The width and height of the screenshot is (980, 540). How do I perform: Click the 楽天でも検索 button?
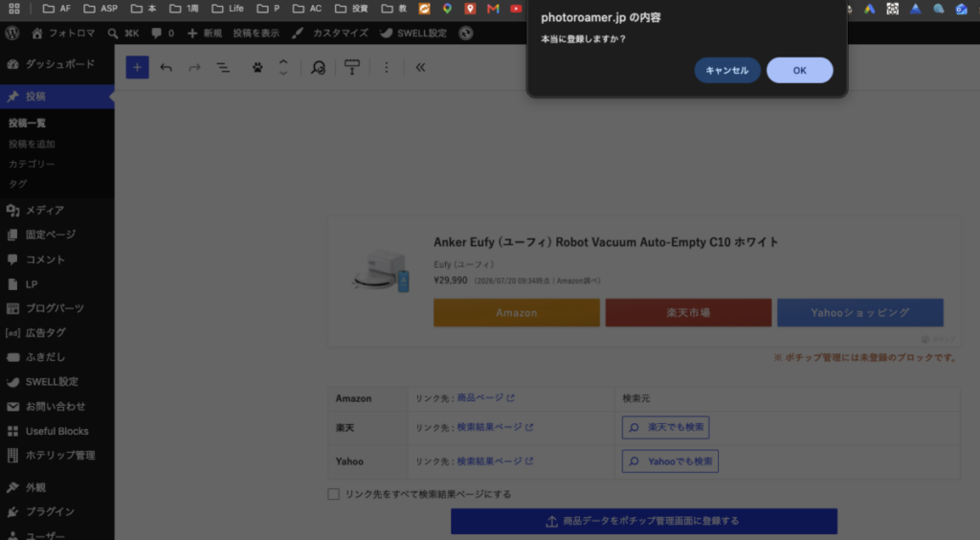click(x=666, y=427)
